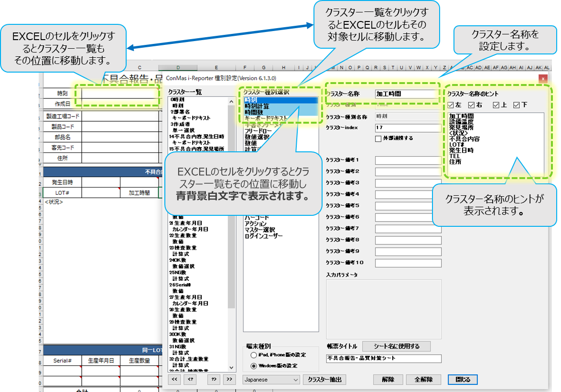
Task: Click the クラスター抽出 button
Action: click(x=324, y=380)
